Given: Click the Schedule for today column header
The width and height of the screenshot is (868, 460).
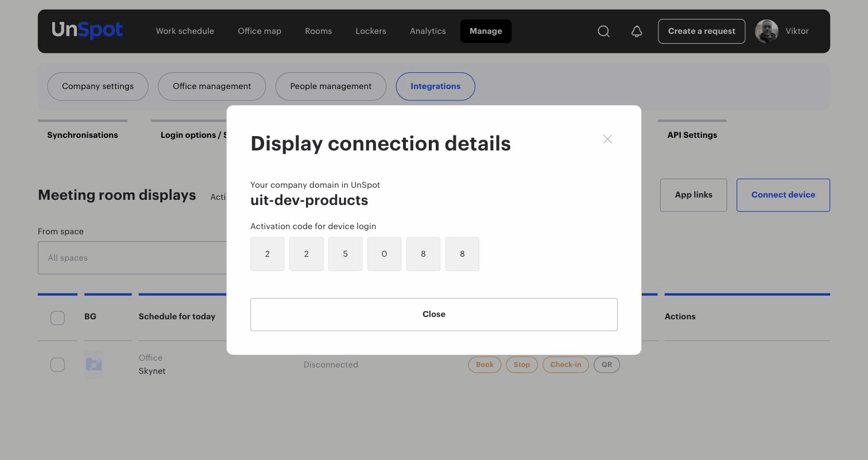Looking at the screenshot, I should click(x=177, y=316).
